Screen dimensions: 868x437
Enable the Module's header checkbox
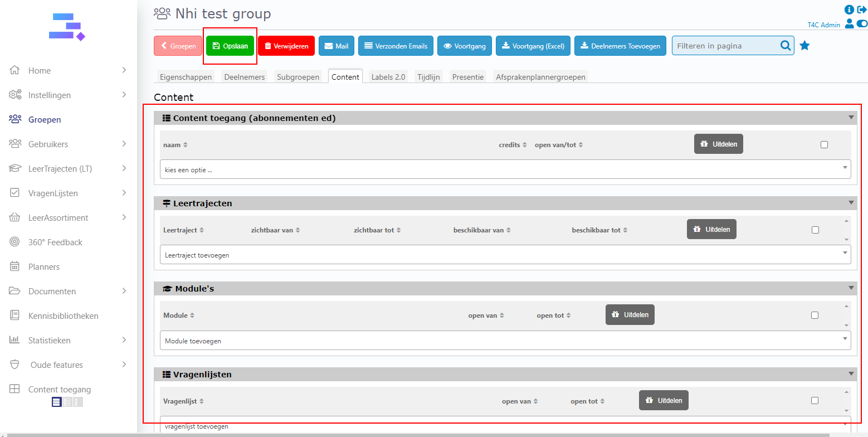tap(815, 315)
